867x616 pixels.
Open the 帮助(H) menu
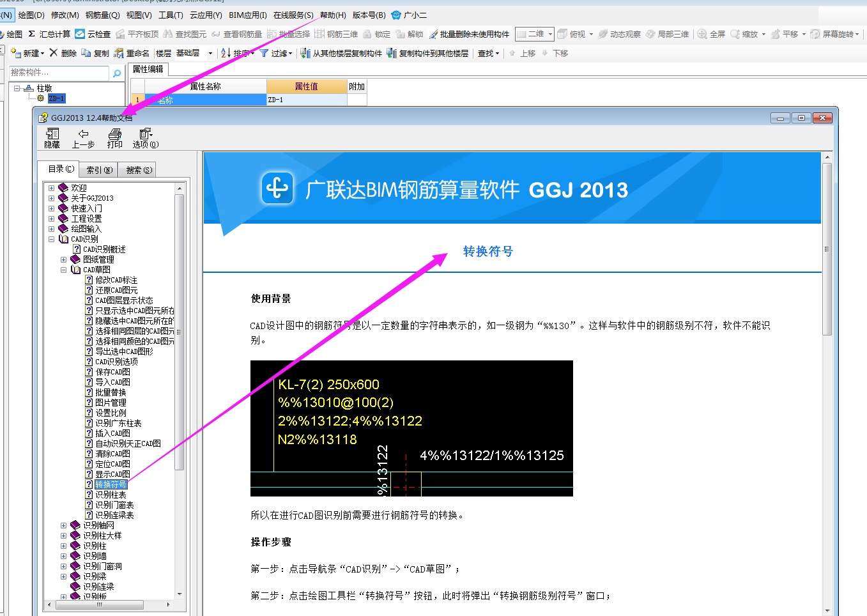tap(333, 15)
